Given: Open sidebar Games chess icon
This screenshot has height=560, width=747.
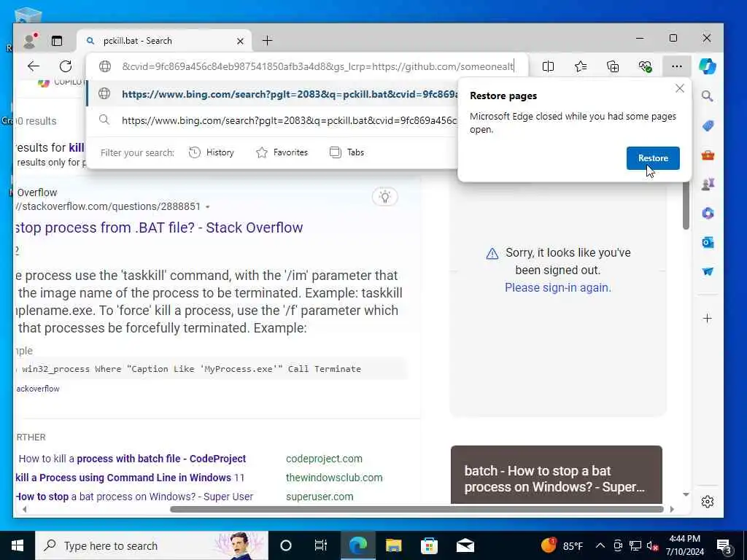Looking at the screenshot, I should pos(708,184).
